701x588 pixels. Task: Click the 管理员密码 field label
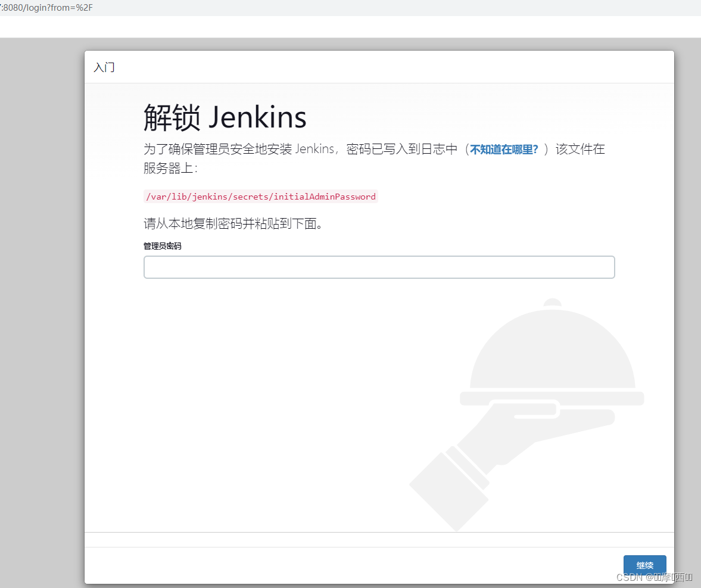pos(162,246)
